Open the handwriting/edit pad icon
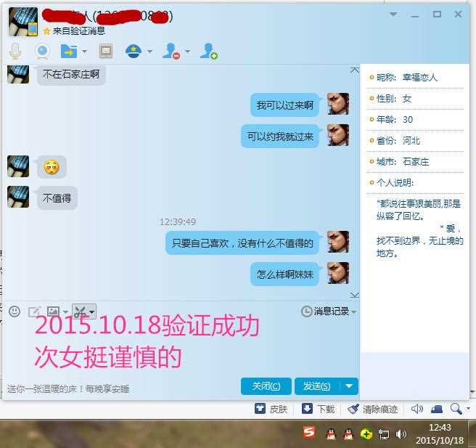476x448 pixels. [34, 311]
